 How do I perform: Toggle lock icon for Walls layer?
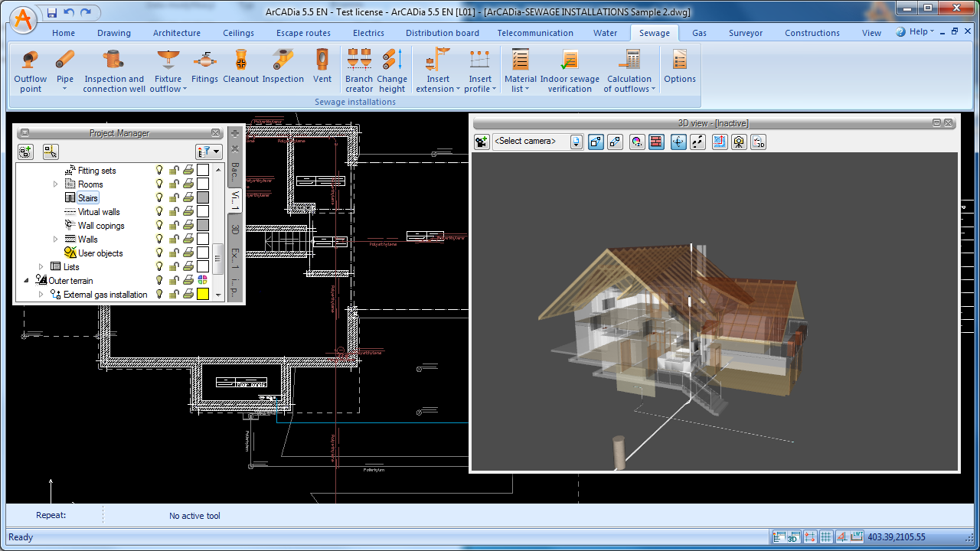175,240
